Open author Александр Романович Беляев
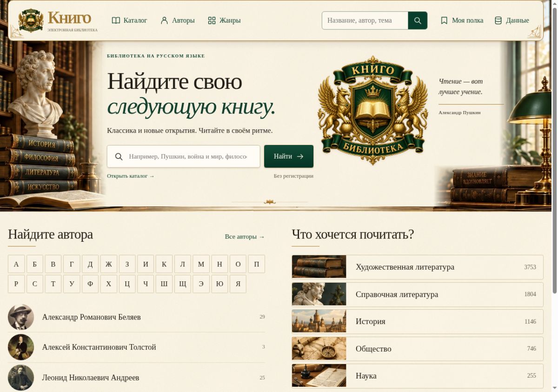The width and height of the screenshot is (558, 392). [136, 317]
